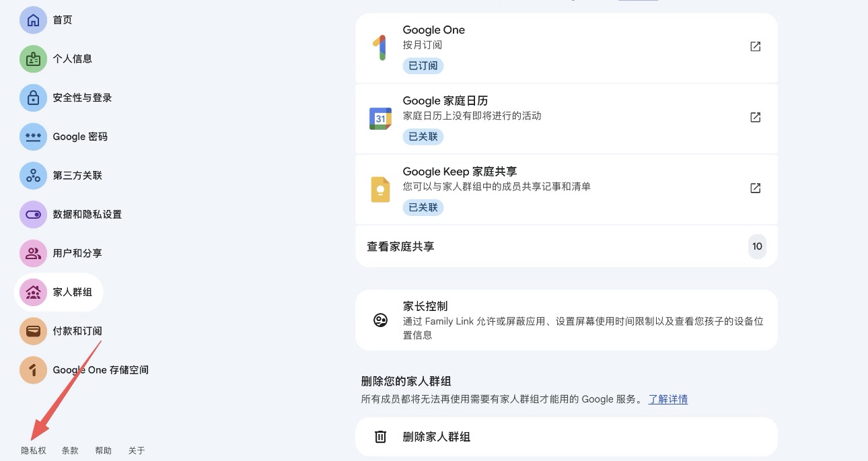The width and height of the screenshot is (868, 461).
Task: Open Google 家庭日历 external link icon
Action: pos(756,117)
